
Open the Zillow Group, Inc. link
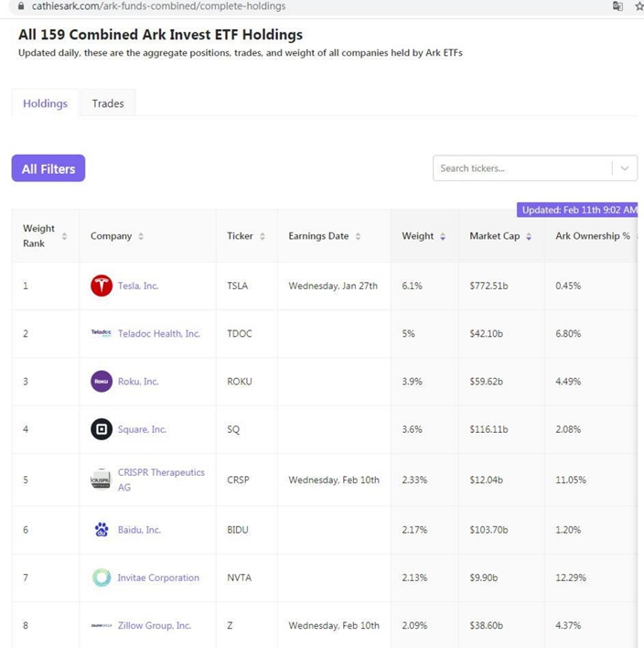[155, 625]
